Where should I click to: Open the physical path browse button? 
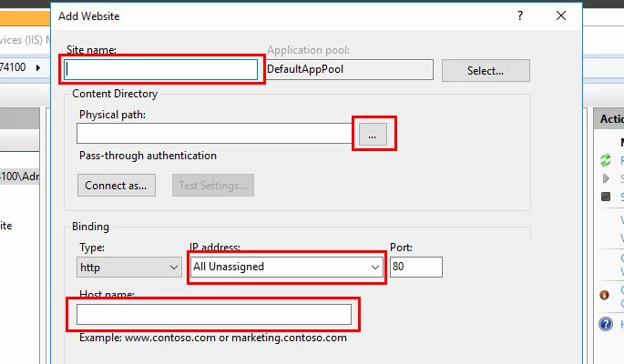pyautogui.click(x=373, y=134)
